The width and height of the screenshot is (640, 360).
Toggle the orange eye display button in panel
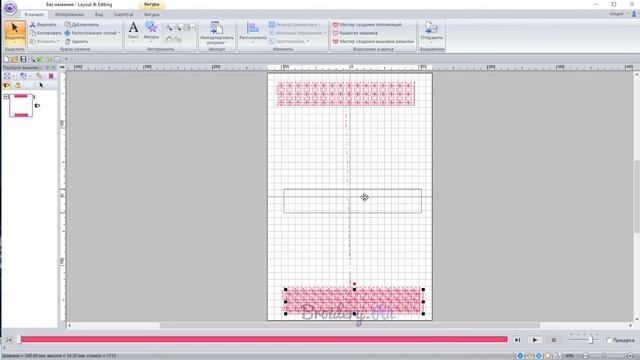tap(7, 85)
